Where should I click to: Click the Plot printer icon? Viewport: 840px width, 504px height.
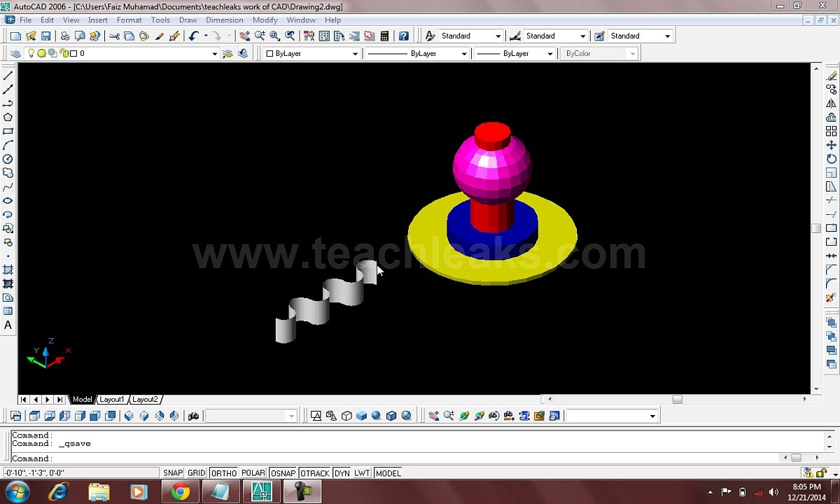[x=64, y=36]
